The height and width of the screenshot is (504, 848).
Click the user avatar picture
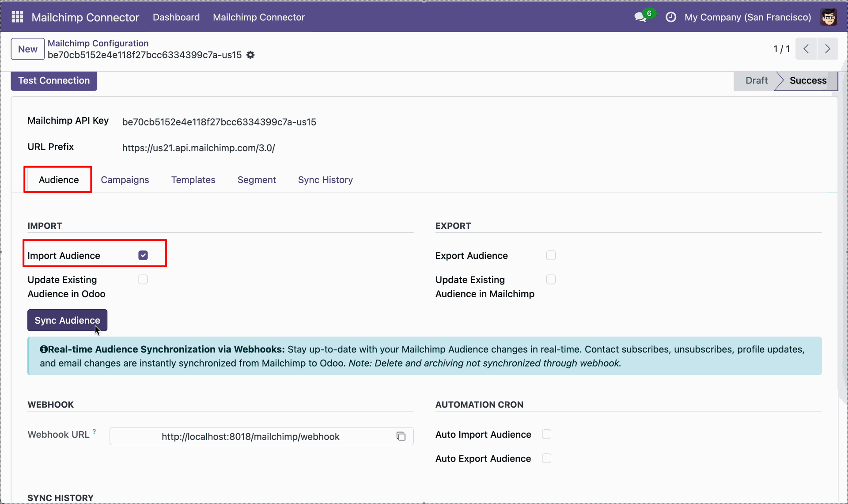tap(829, 17)
